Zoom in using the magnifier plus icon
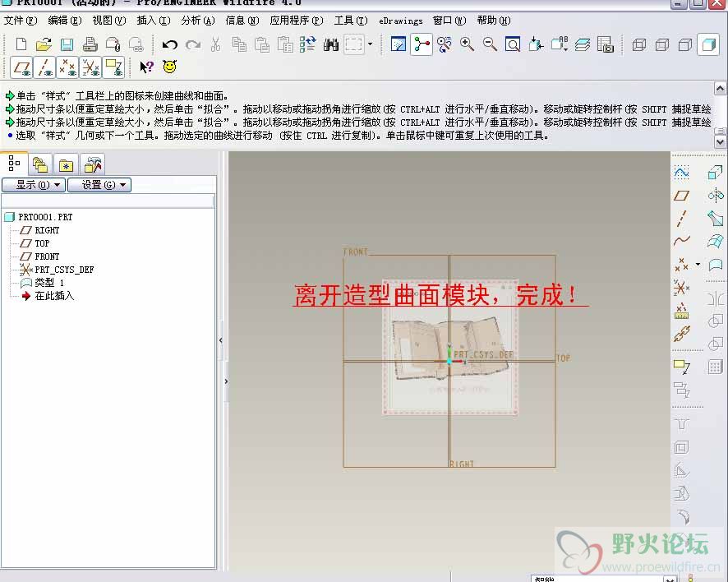The width and height of the screenshot is (728, 582). (x=467, y=44)
